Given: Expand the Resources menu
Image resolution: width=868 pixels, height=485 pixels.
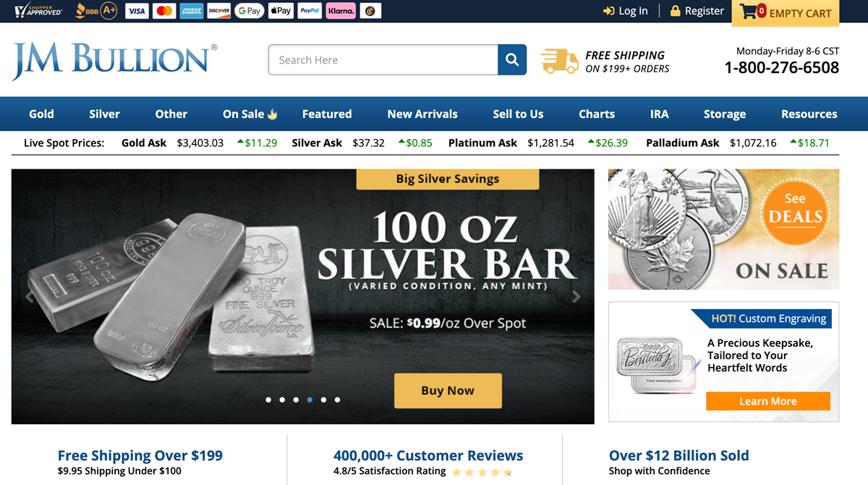Looking at the screenshot, I should (809, 114).
